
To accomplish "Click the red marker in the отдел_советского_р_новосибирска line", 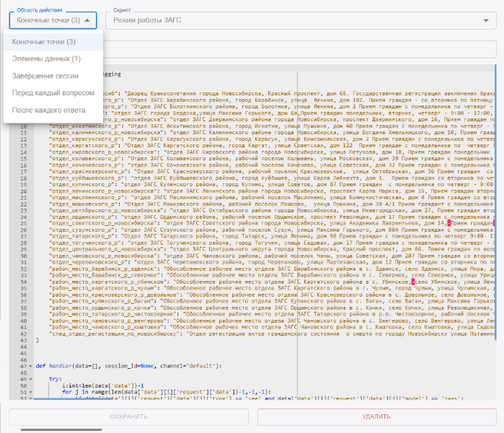I will (448, 224).
